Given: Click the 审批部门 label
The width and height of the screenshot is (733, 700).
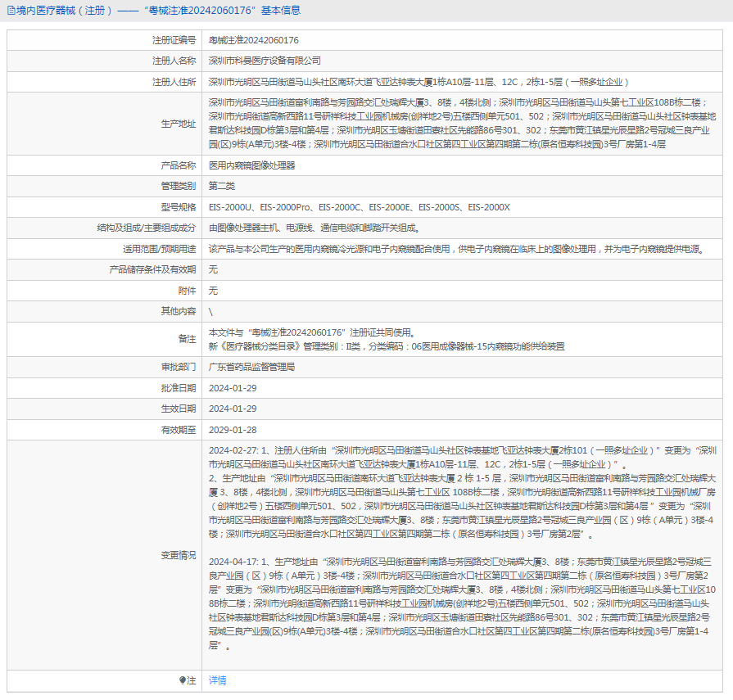Looking at the screenshot, I should tap(179, 367).
